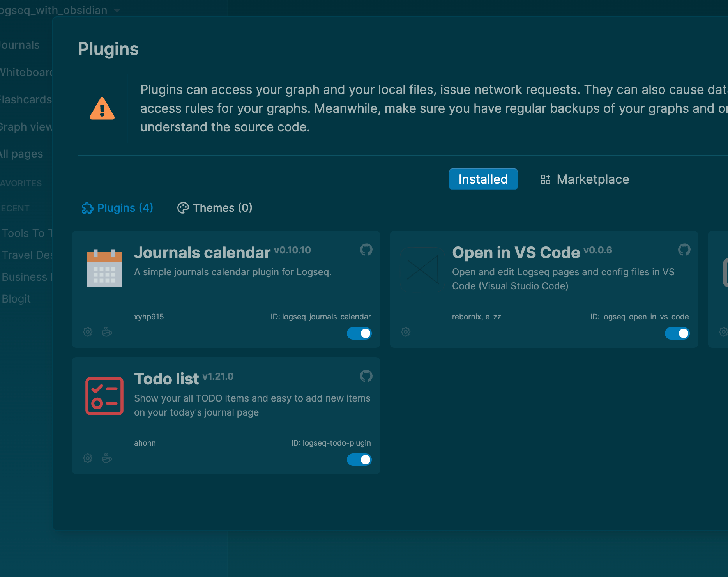Viewport: 728px width, 577px height.
Task: Click sponsor coffee icon for Journals calendar
Action: coord(107,332)
